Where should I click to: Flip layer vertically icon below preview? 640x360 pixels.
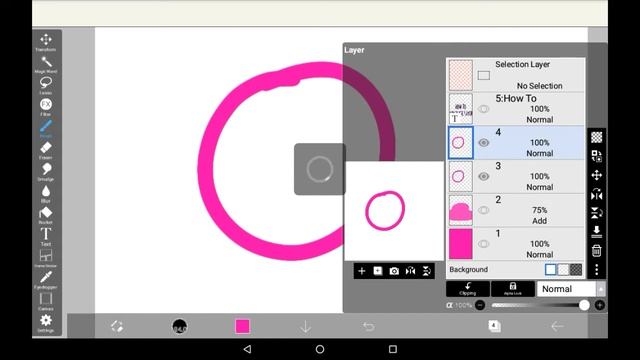(x=427, y=271)
